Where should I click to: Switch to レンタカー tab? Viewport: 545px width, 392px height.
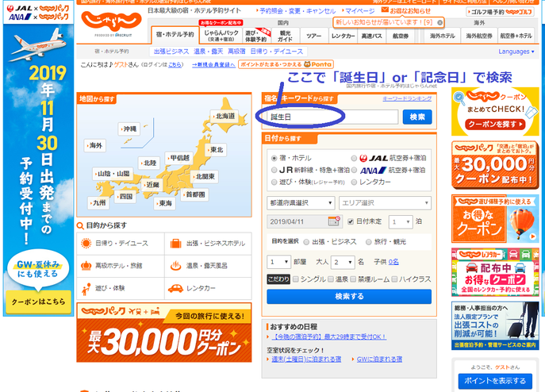tap(343, 36)
